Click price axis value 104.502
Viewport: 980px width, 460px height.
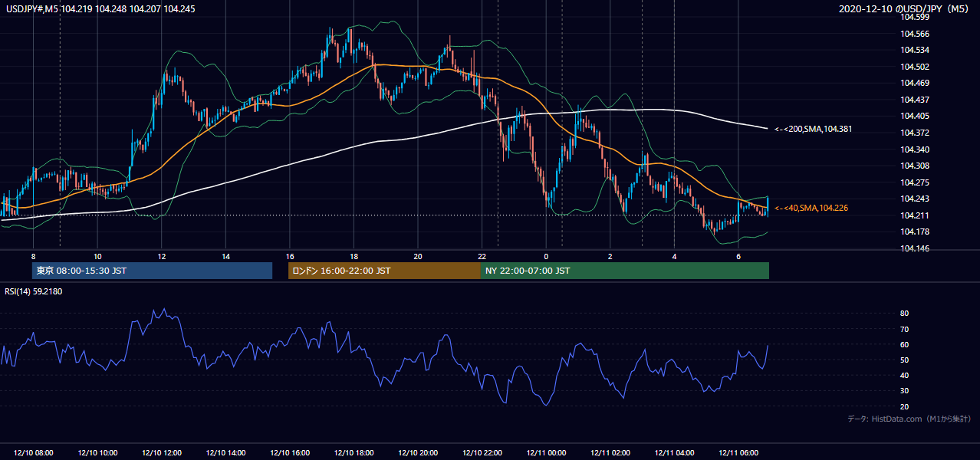pos(916,67)
